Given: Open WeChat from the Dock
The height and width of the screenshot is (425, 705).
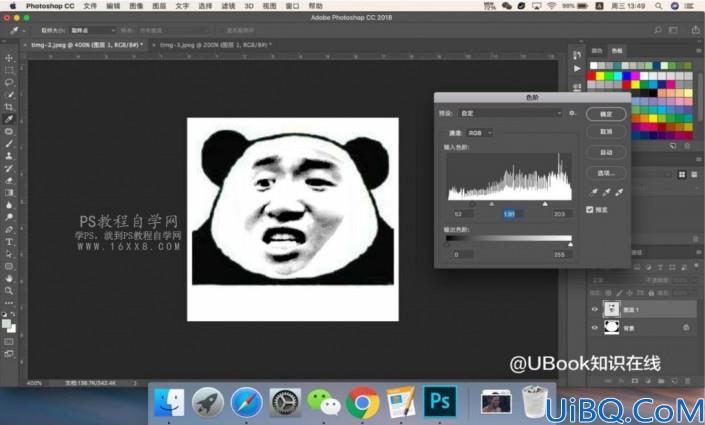Looking at the screenshot, I should coord(323,403).
